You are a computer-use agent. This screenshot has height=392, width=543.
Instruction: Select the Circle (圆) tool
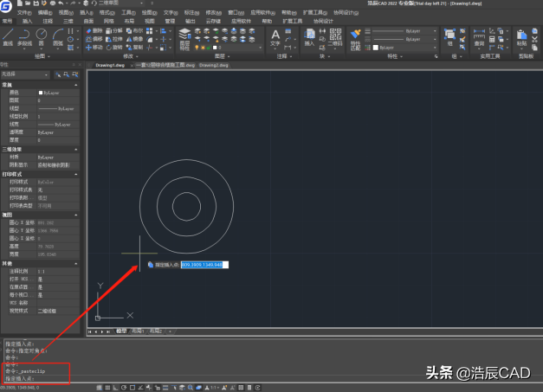tap(43, 35)
